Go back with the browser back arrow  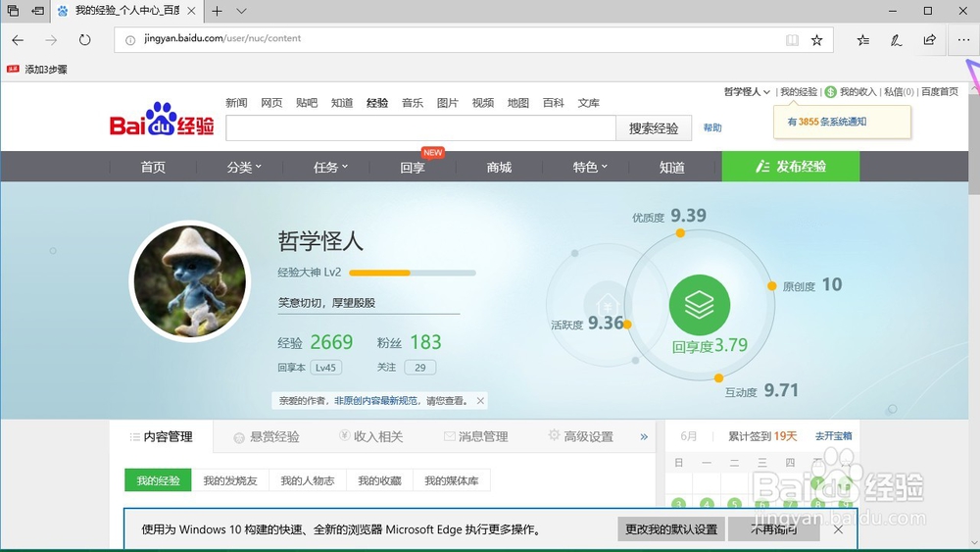click(18, 40)
